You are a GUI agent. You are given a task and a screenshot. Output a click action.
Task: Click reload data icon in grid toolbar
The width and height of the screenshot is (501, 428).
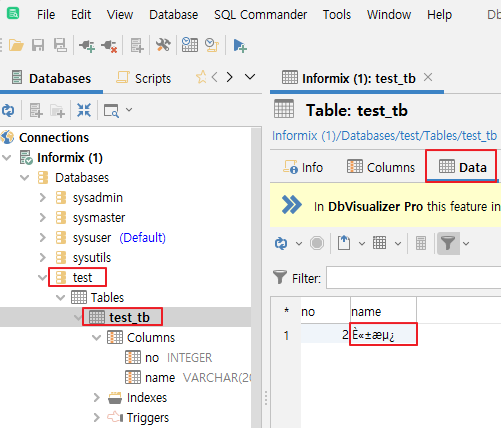pyautogui.click(x=281, y=243)
